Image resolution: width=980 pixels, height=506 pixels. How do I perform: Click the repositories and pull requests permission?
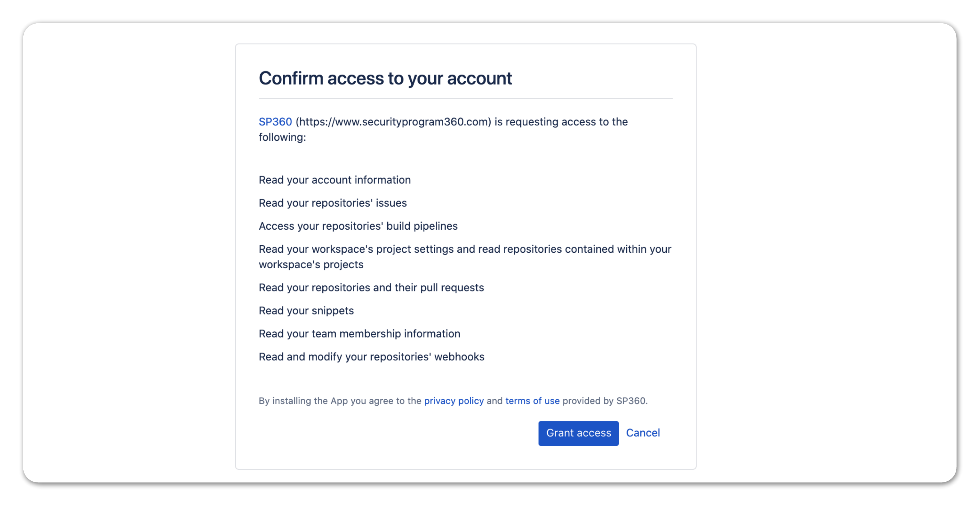371,288
